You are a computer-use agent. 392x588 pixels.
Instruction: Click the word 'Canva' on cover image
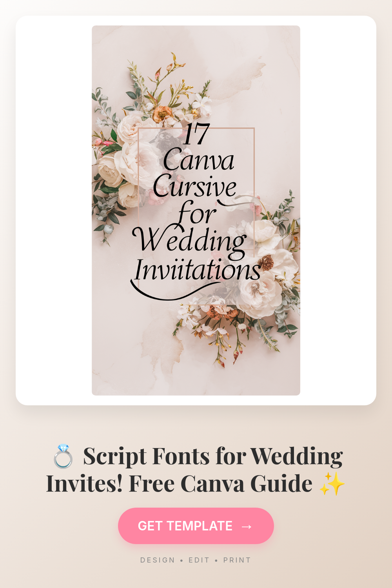coord(198,160)
